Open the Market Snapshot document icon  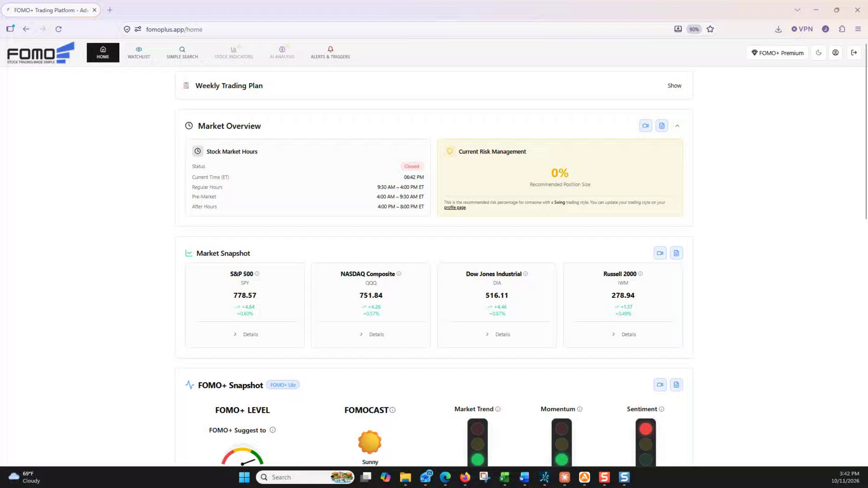coord(676,253)
